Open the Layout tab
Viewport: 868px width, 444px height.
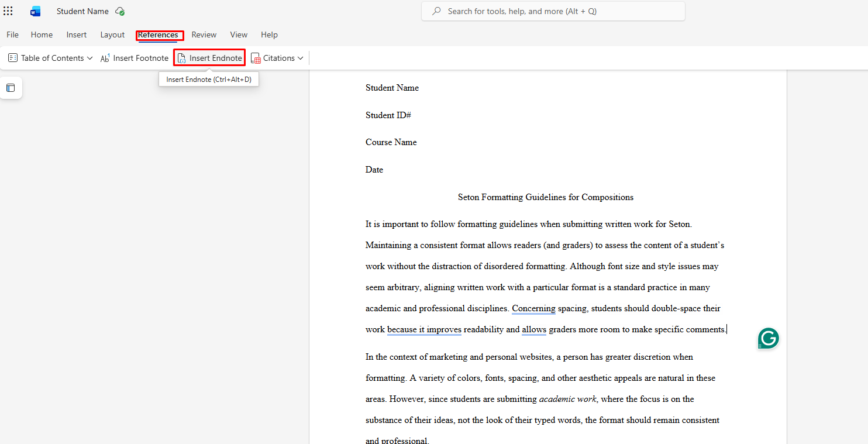click(x=112, y=35)
